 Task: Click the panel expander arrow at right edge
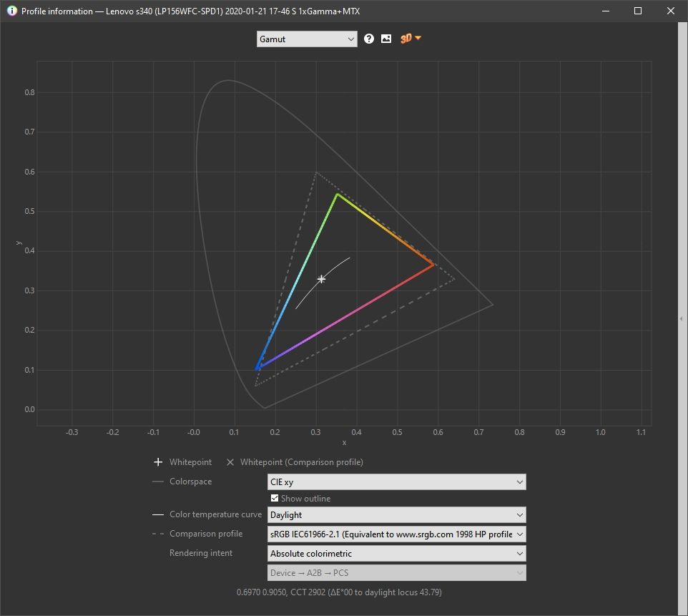tap(681, 319)
